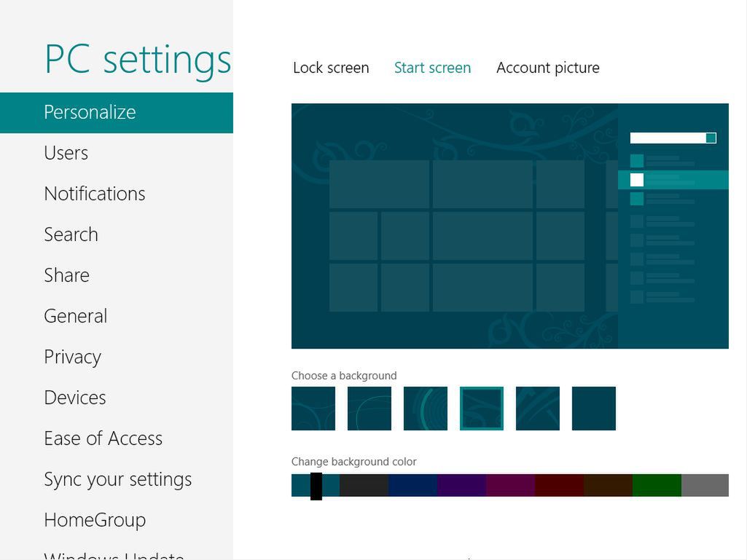Choose the fifth background with angular shapes

click(x=538, y=409)
